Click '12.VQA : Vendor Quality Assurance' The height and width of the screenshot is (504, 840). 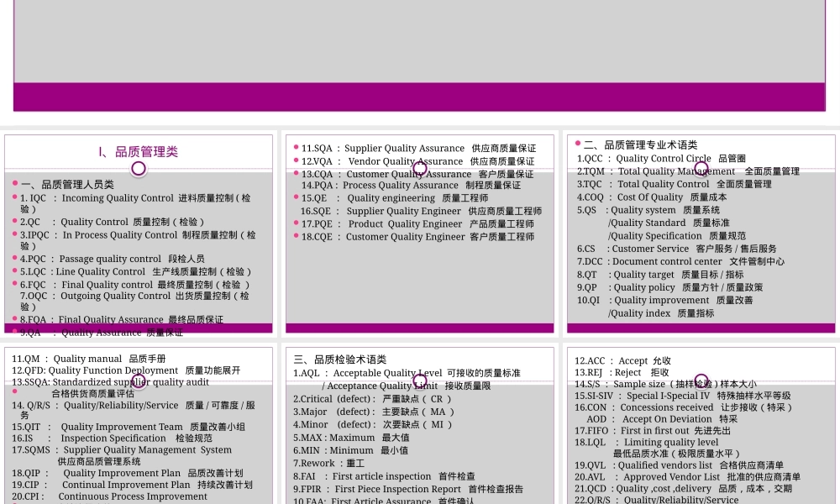point(382,161)
